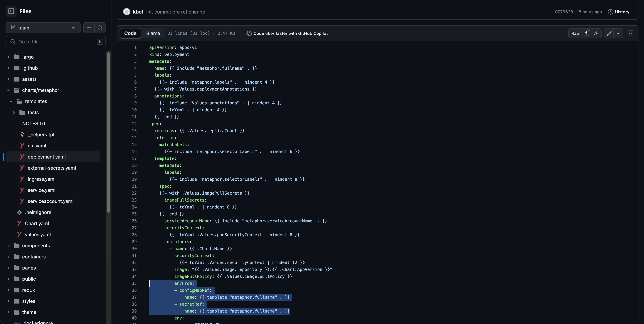The width and height of the screenshot is (644, 324).
Task: Switch to the Blame tab
Action: click(153, 33)
